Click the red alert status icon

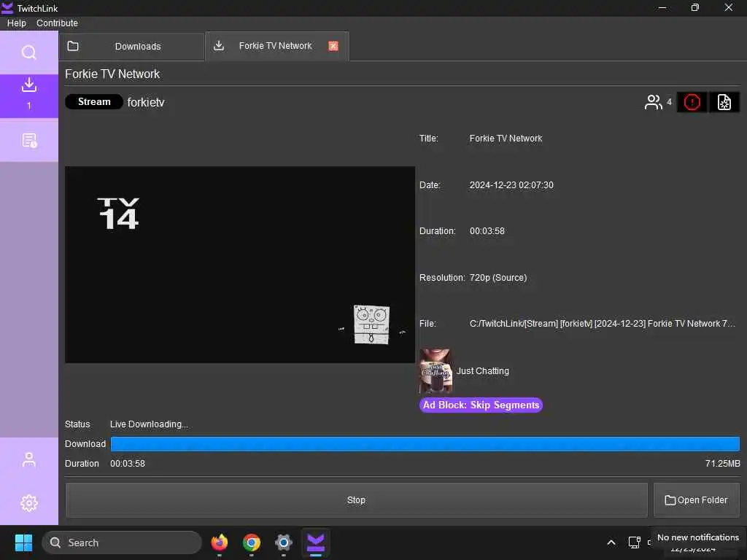pos(692,102)
